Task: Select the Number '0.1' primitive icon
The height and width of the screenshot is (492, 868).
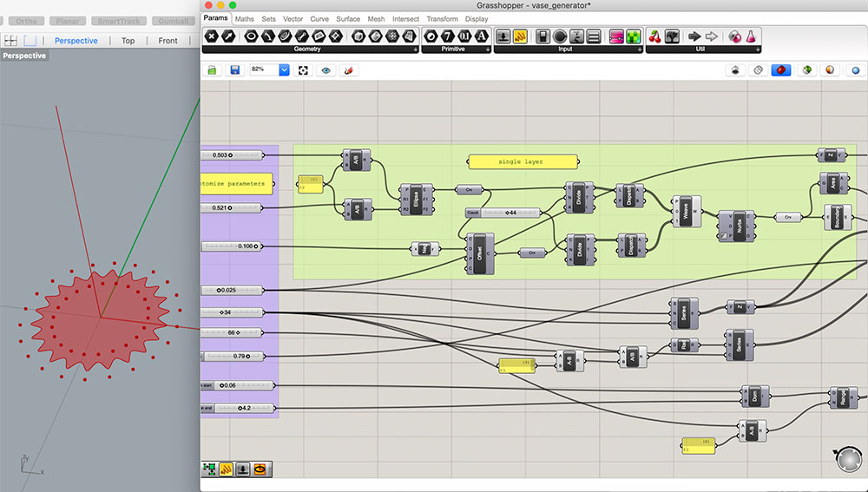Action: [x=464, y=36]
